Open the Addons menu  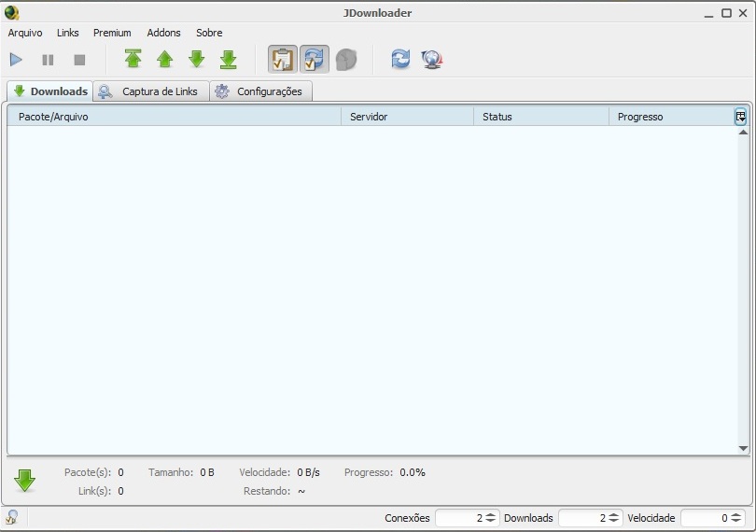(x=164, y=33)
